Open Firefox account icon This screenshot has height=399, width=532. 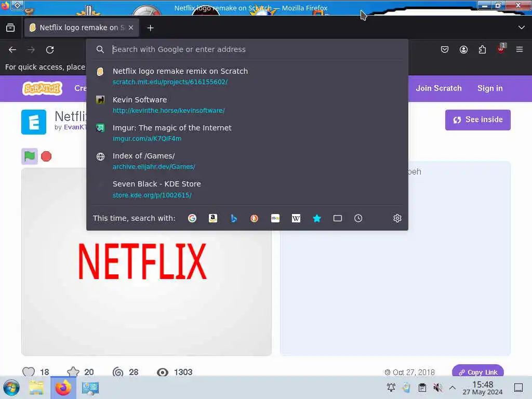463,49
